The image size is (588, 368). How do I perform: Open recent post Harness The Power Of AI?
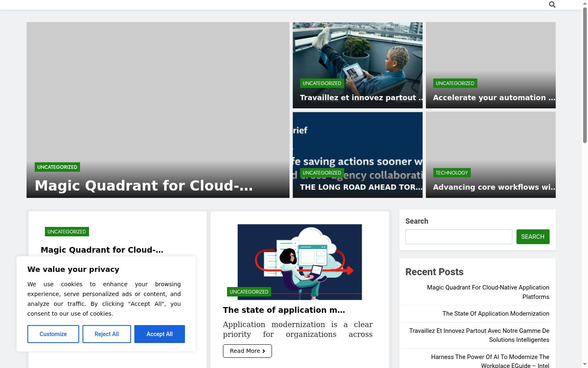tap(490, 361)
